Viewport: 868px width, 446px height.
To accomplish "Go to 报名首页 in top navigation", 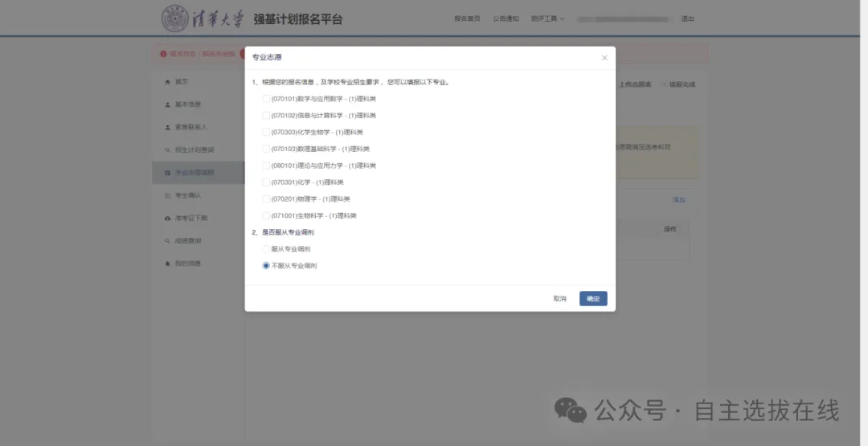I will [x=467, y=18].
